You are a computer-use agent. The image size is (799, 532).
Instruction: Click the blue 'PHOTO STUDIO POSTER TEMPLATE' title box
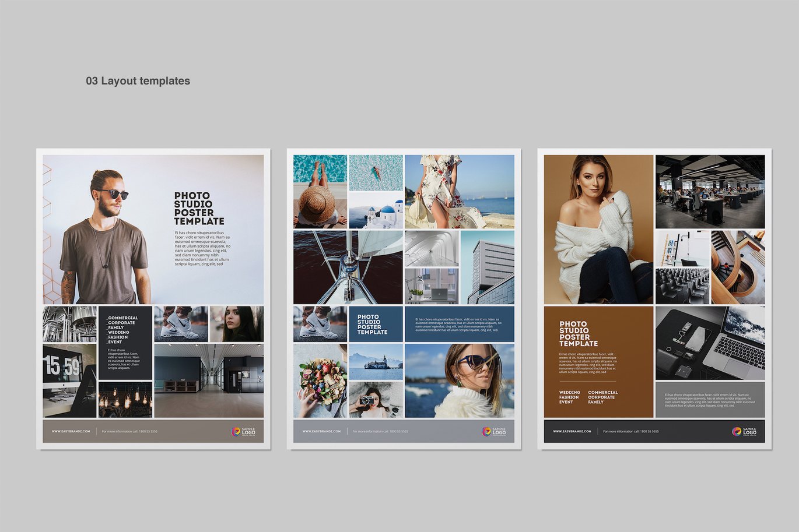coord(376,324)
